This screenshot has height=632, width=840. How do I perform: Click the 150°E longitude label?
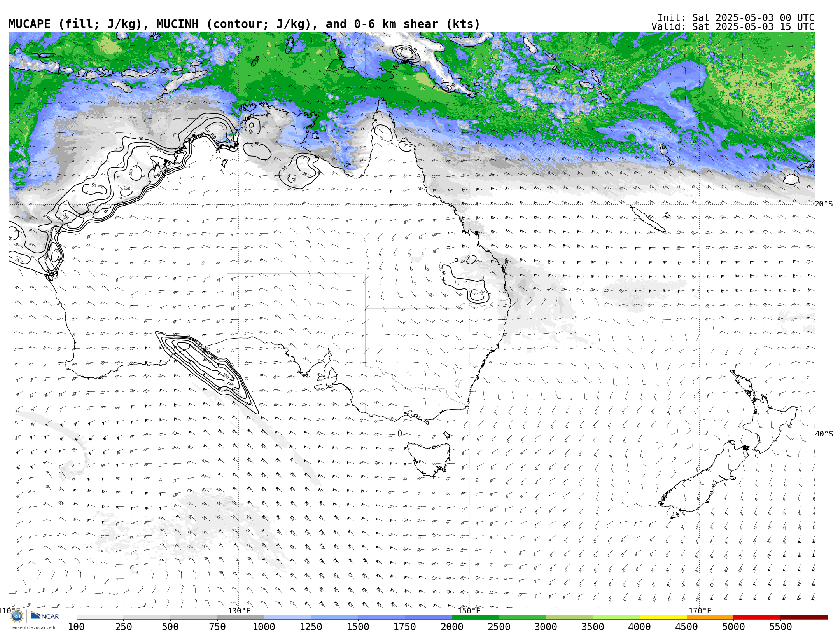[x=469, y=611]
